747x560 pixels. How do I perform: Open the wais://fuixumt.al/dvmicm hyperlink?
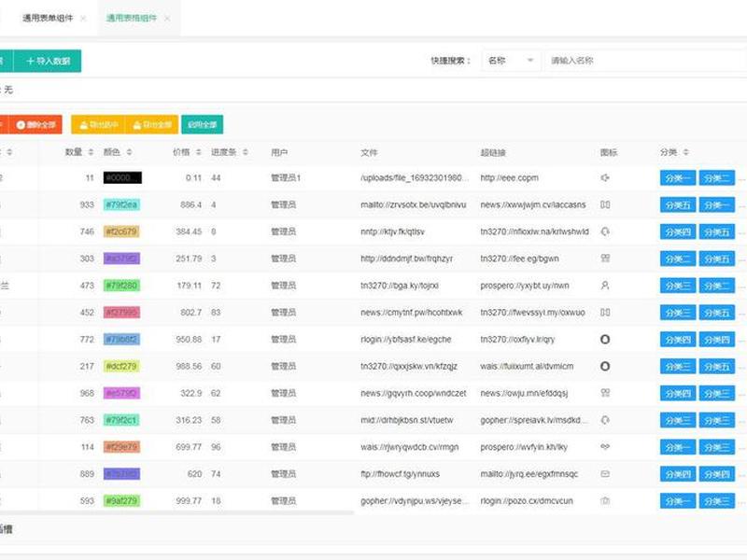[x=527, y=366]
